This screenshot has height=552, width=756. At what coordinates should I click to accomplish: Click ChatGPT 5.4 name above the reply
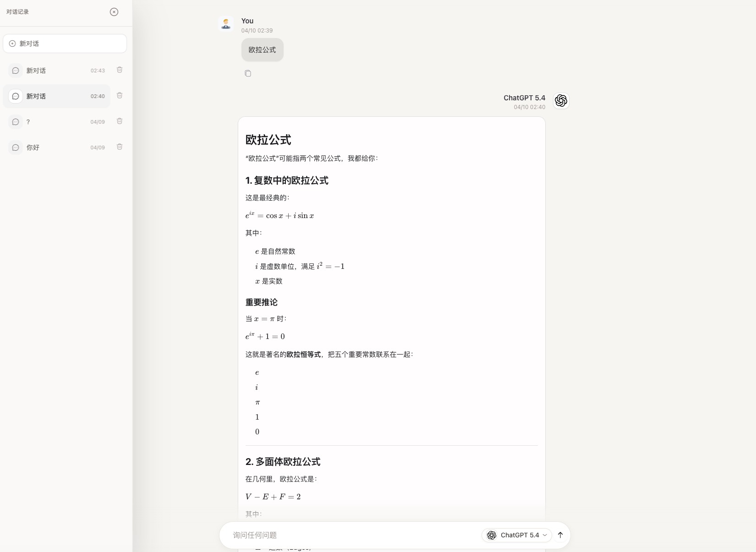525,98
